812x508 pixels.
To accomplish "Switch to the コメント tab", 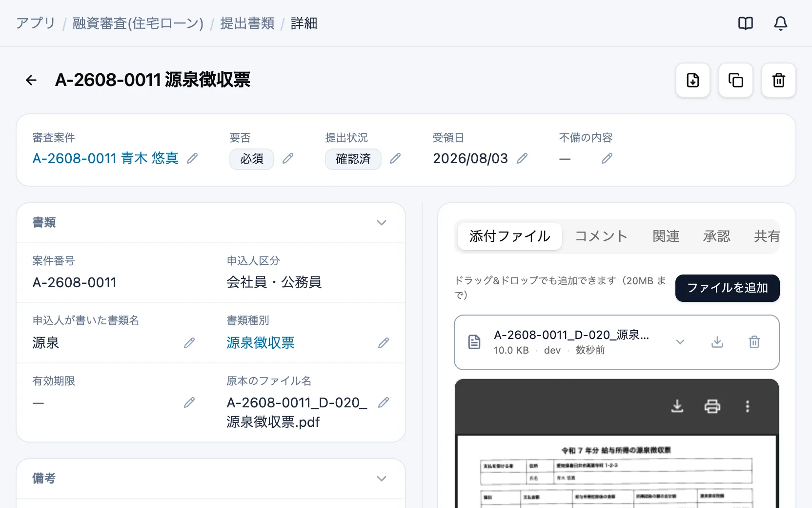I will (x=601, y=236).
